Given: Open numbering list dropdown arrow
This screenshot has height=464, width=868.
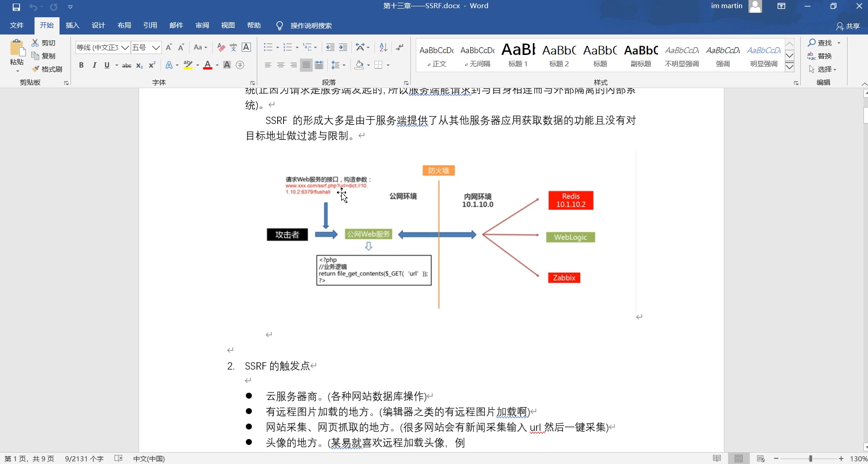Looking at the screenshot, I should [297, 47].
